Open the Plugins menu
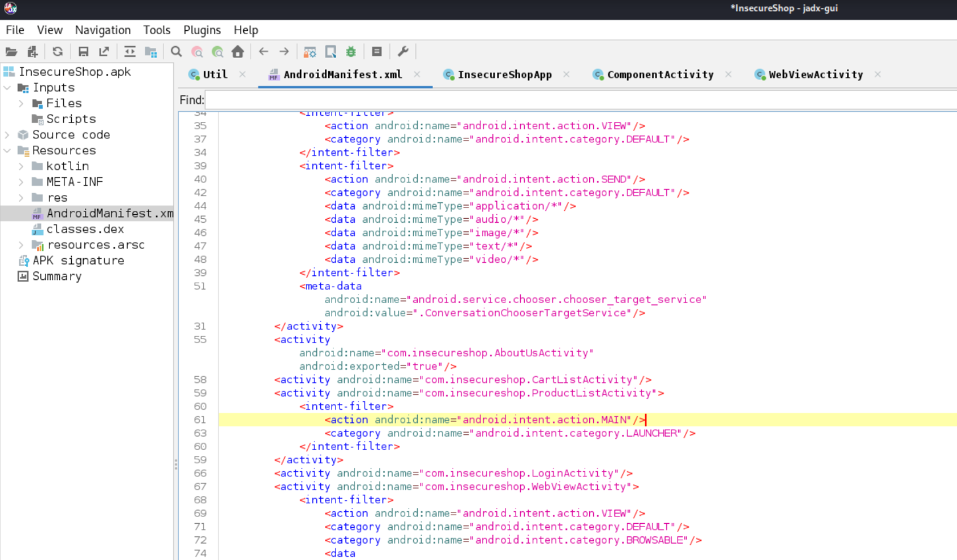Screen dimensions: 957x560 (x=202, y=30)
